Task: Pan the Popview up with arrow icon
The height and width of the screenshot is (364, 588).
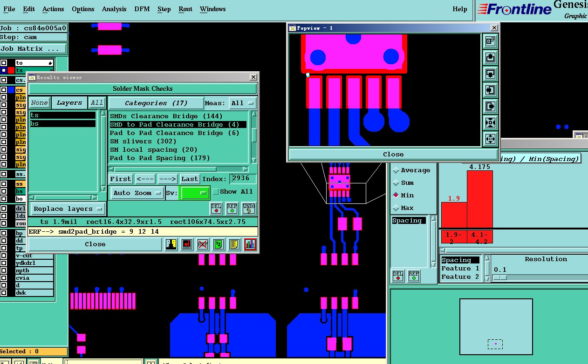Action: click(490, 58)
